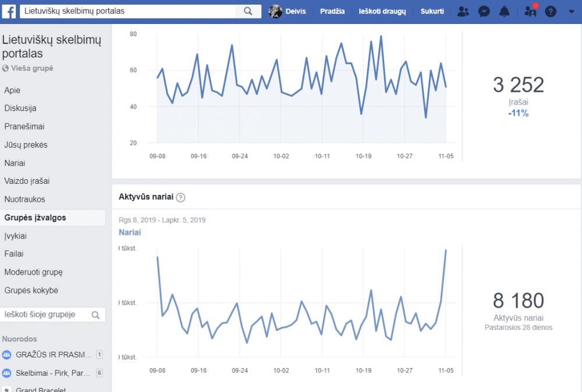582x392 pixels.
Task: Open Grand Bracelet shortcut link
Action: tap(41, 390)
